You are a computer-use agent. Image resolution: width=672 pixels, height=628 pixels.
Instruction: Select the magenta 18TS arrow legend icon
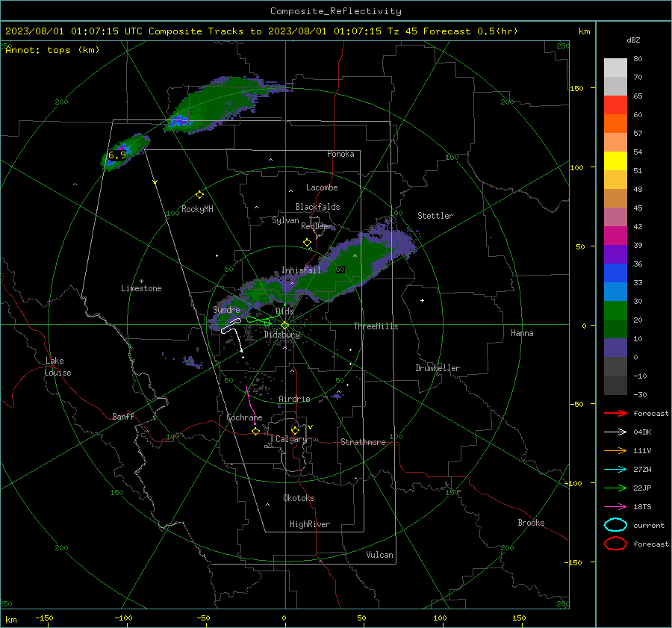[x=615, y=507]
